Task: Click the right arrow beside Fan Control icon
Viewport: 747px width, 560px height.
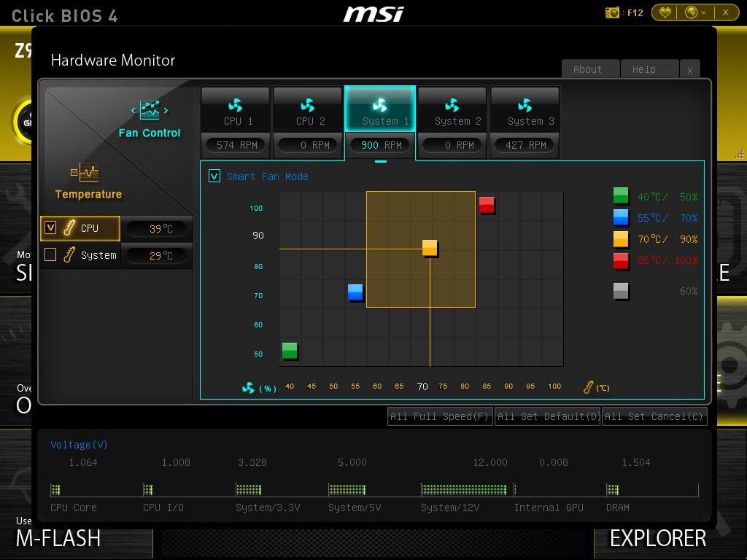Action: pyautogui.click(x=166, y=111)
